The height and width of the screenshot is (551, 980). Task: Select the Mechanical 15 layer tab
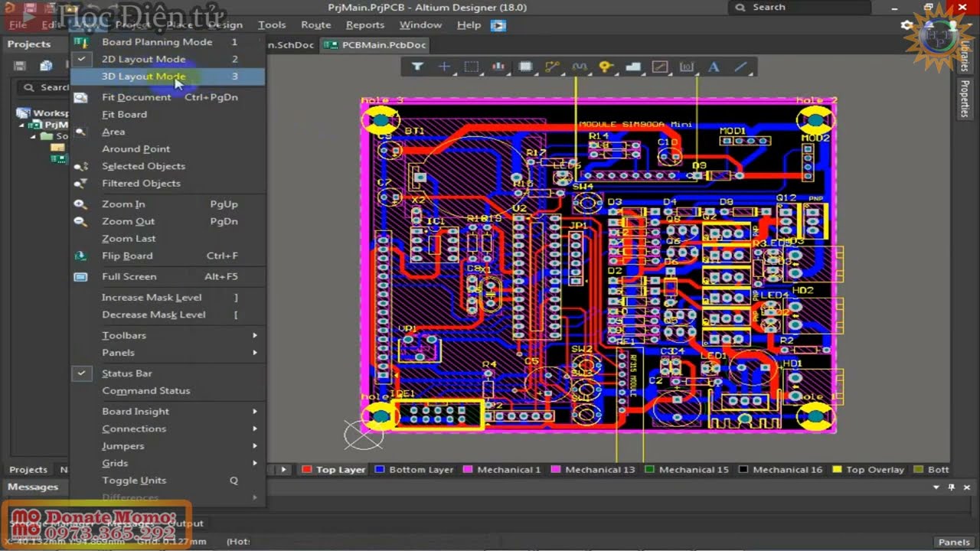click(687, 470)
